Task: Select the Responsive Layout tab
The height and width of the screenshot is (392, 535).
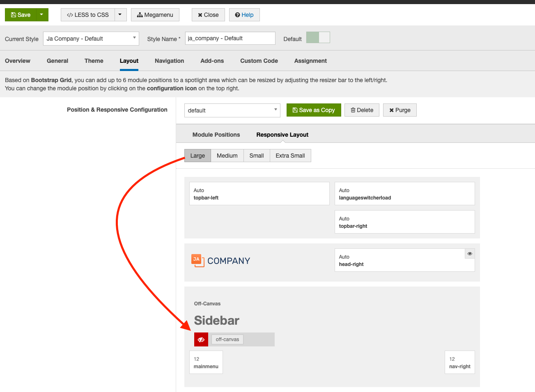Action: 282,135
